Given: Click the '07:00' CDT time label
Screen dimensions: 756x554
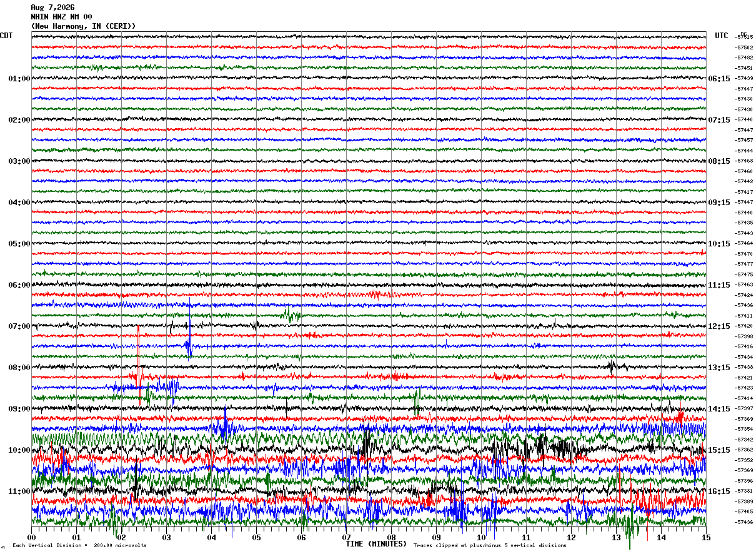Looking at the screenshot, I should click(19, 326).
